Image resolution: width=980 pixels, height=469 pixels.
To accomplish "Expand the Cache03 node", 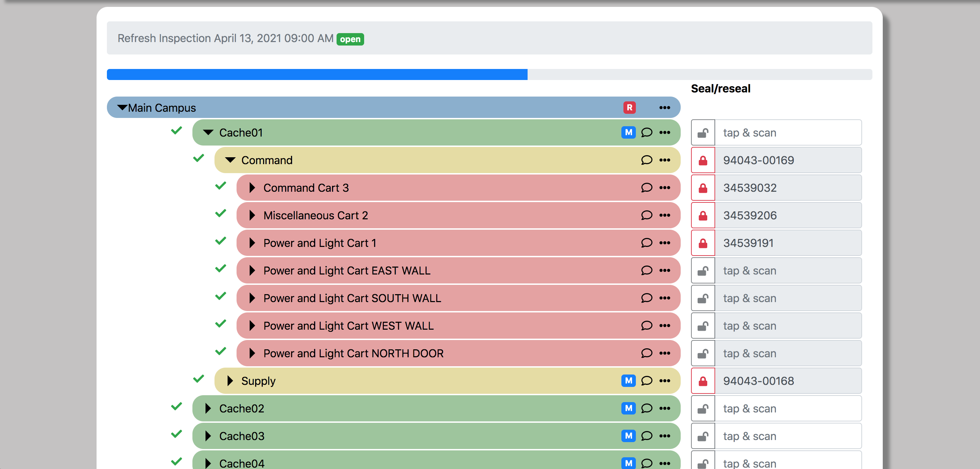I will point(208,436).
